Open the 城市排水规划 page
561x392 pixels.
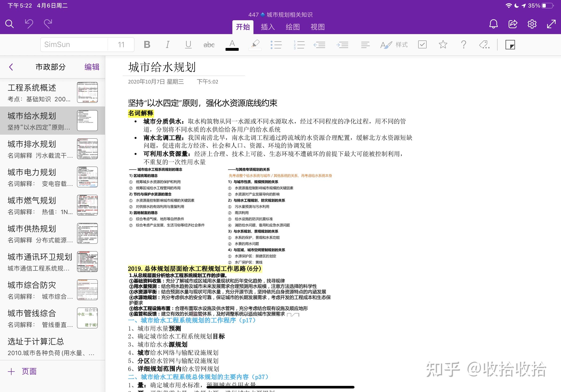point(53,149)
